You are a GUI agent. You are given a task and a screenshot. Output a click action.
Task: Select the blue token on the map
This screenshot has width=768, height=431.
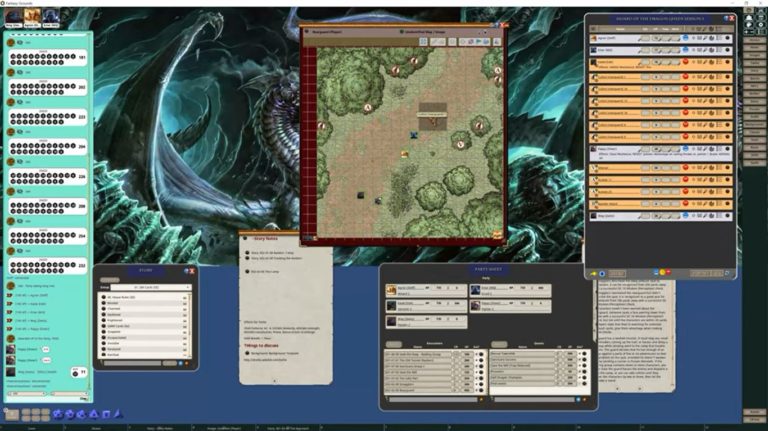pos(414,135)
